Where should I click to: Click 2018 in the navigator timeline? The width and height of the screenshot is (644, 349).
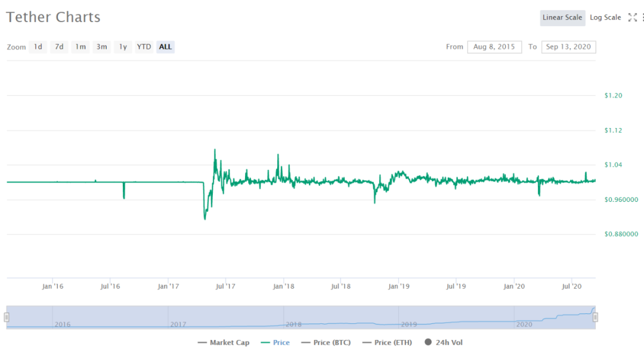click(293, 325)
